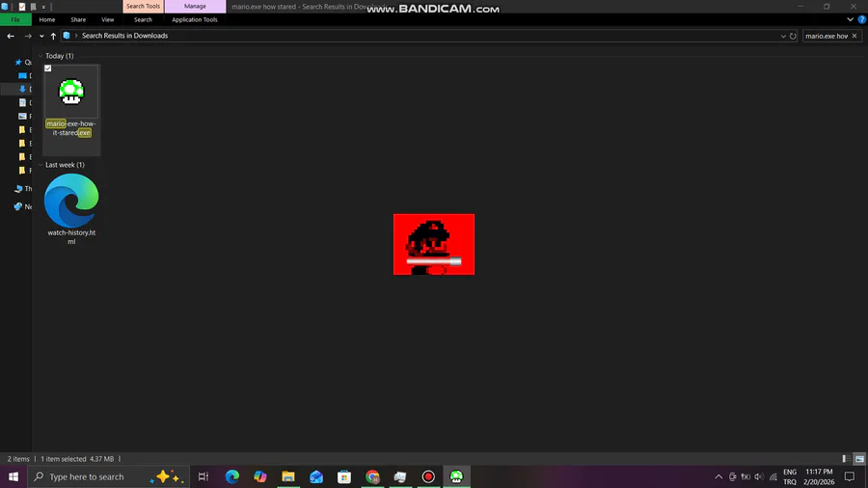Click the 2 items status text
The image size is (868, 488).
pyautogui.click(x=18, y=459)
